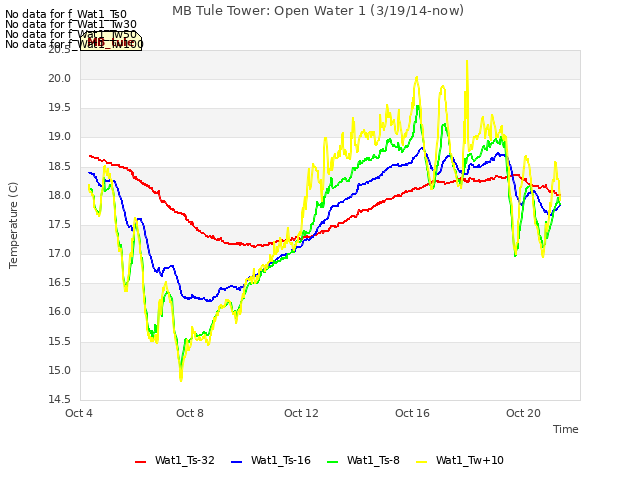Click the yellow Wat1_Tw+10 legend swatch

click(x=421, y=462)
